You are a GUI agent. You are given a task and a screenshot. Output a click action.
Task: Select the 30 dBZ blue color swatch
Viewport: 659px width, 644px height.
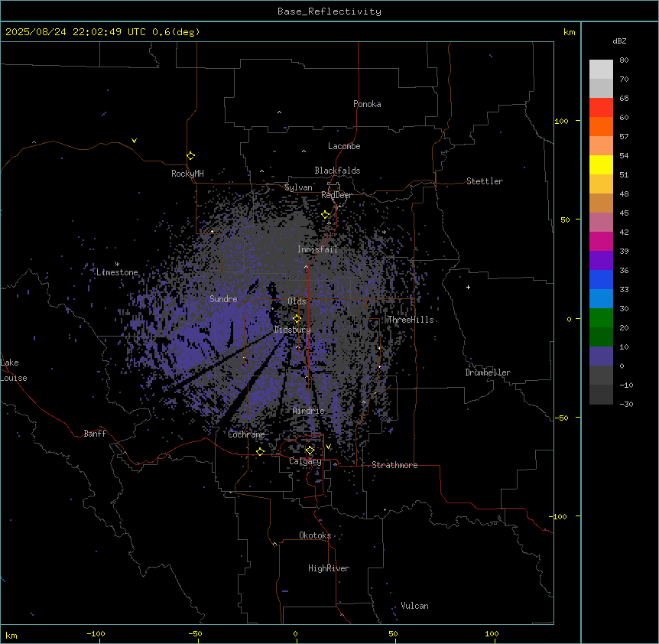[x=601, y=299]
